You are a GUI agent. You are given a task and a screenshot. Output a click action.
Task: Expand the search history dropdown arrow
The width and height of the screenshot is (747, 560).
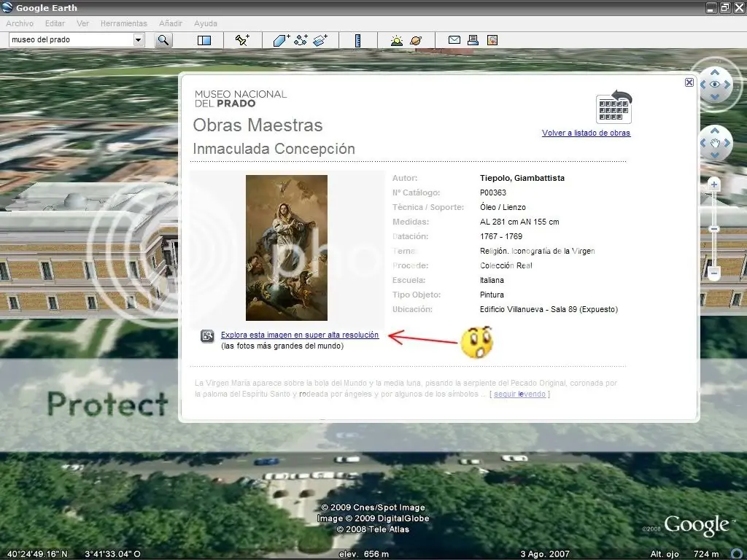tap(138, 40)
